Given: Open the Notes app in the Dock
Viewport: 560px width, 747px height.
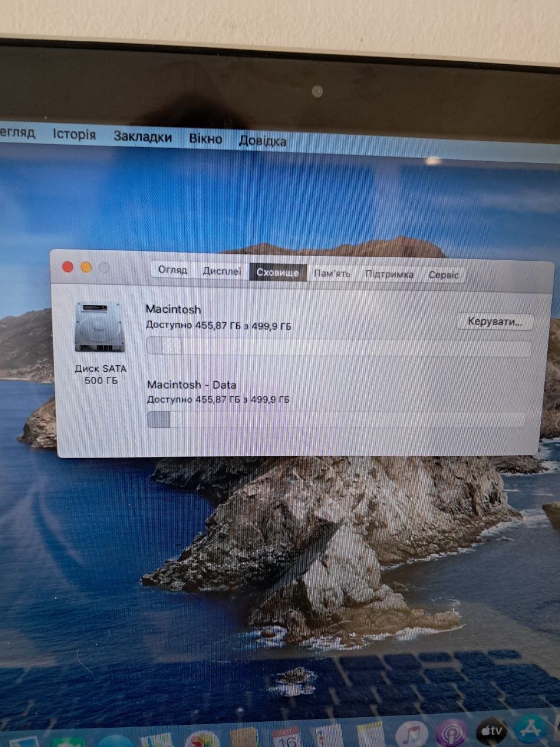Looking at the screenshot, I should point(371,736).
